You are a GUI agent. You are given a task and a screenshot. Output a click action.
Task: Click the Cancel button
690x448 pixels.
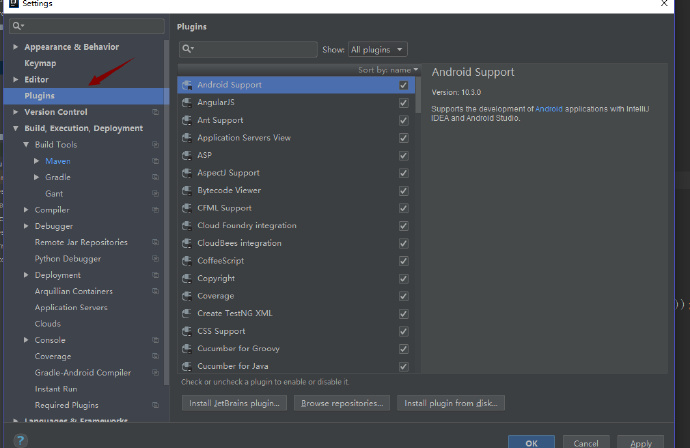click(x=586, y=442)
